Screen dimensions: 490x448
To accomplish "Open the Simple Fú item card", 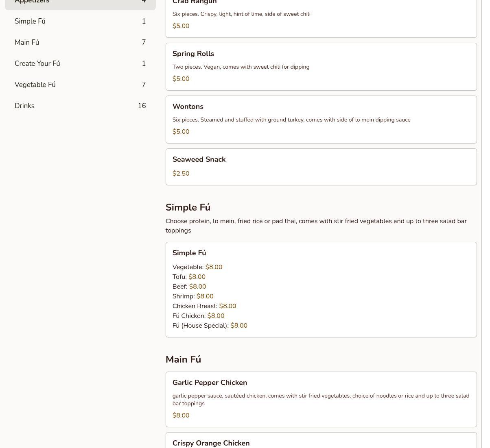I will (x=321, y=289).
